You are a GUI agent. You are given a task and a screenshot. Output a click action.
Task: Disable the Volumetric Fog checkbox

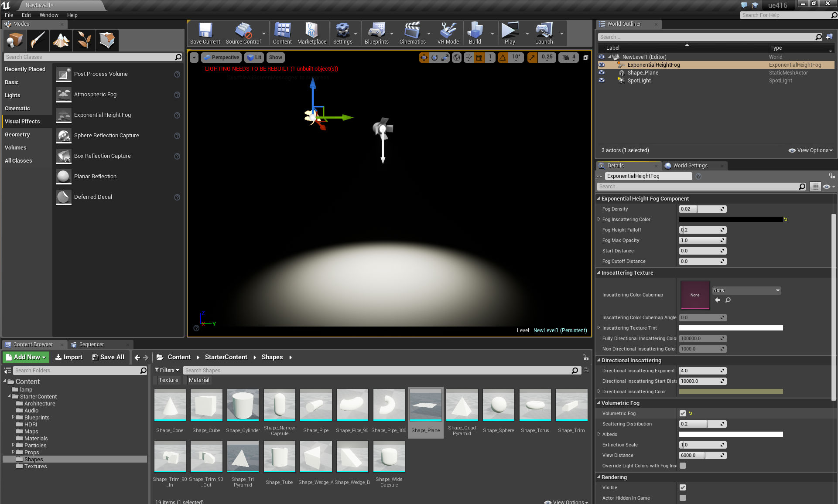(683, 413)
